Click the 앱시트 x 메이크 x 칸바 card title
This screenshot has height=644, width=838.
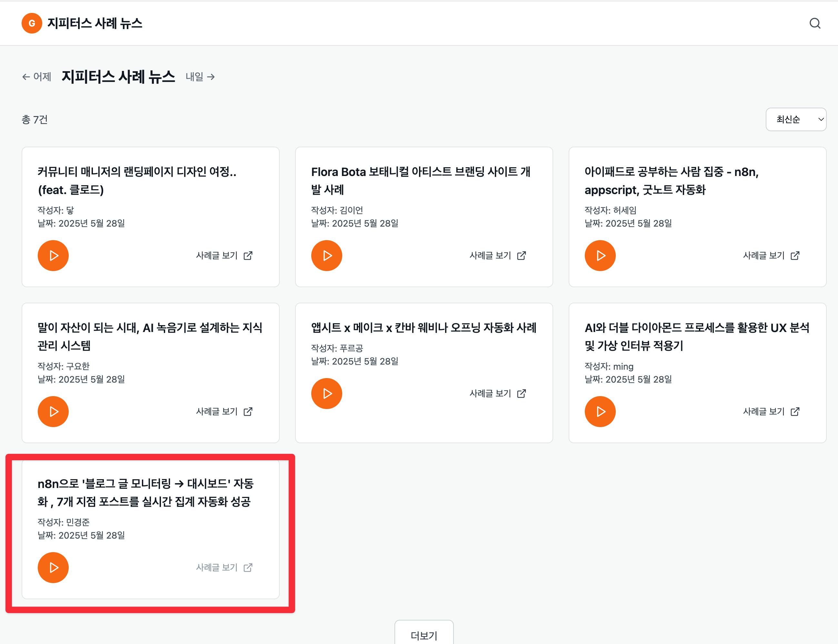[x=424, y=328]
